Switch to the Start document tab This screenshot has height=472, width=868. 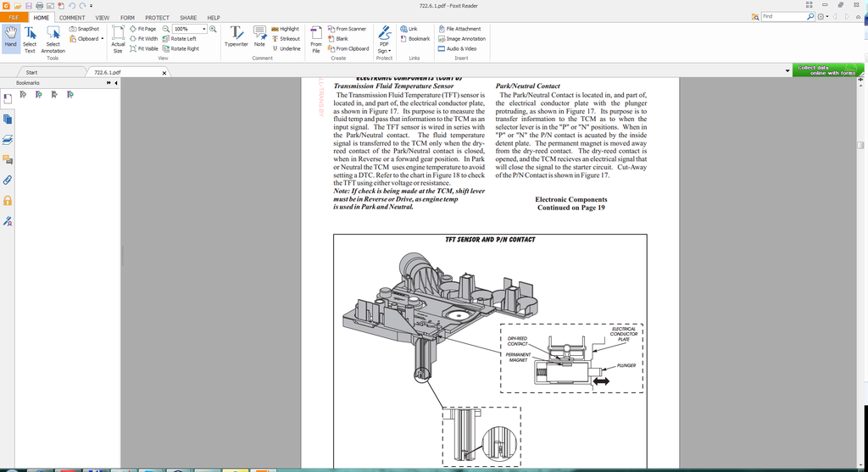[x=31, y=73]
